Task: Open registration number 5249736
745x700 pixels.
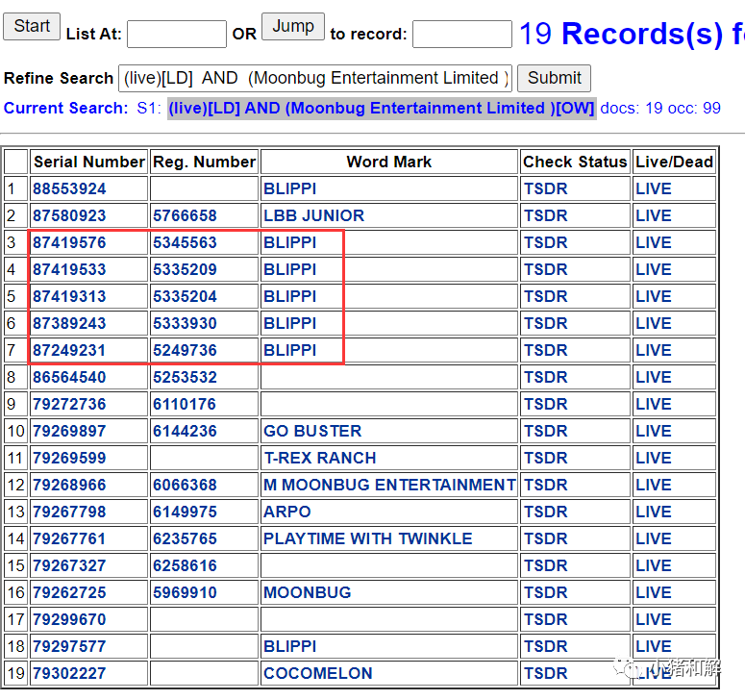Action: point(185,350)
